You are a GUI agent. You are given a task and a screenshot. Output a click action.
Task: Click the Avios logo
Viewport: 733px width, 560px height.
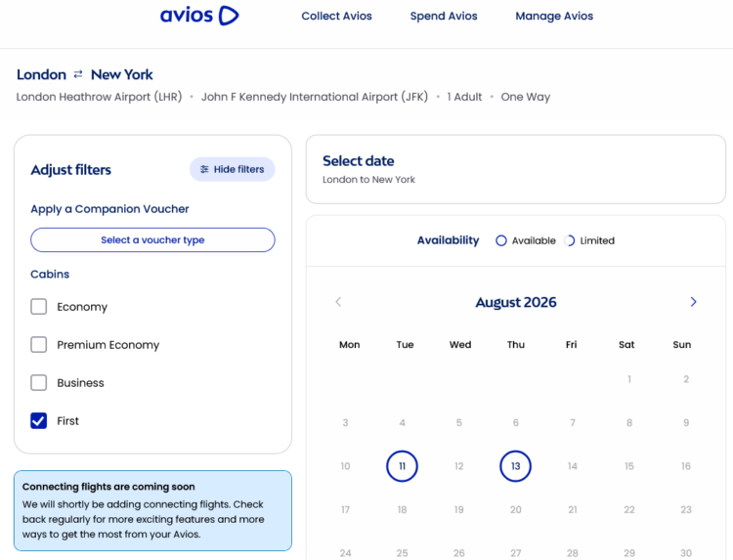pos(199,16)
